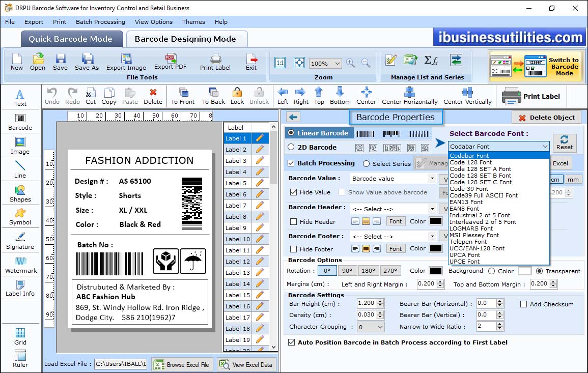Image resolution: width=588 pixels, height=373 pixels.
Task: Open the Export menu
Action: [x=34, y=22]
